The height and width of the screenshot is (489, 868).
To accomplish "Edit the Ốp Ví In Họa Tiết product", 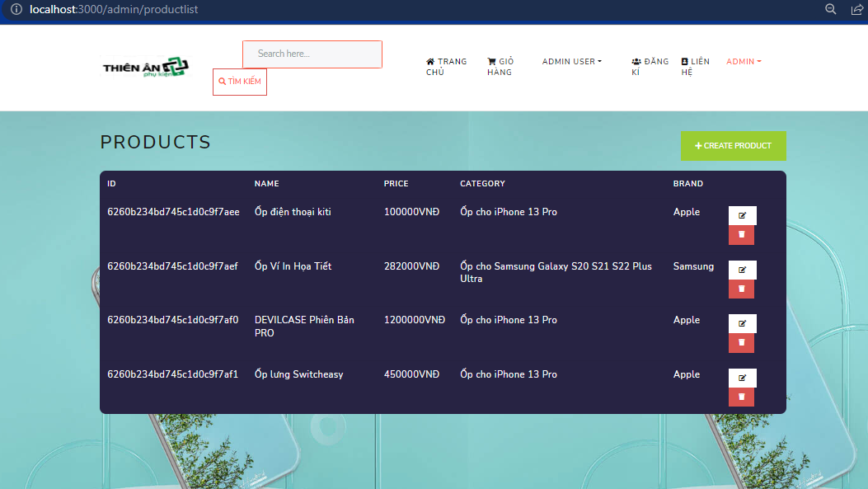I will (x=742, y=270).
